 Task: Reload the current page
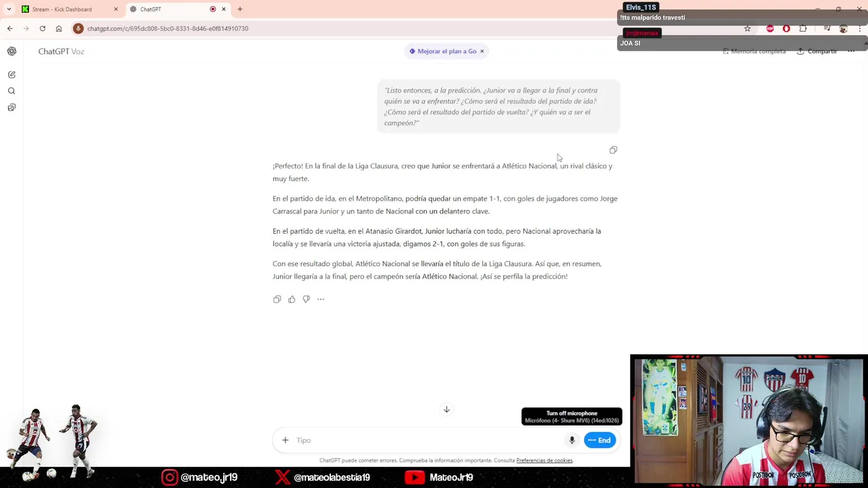pyautogui.click(x=42, y=28)
